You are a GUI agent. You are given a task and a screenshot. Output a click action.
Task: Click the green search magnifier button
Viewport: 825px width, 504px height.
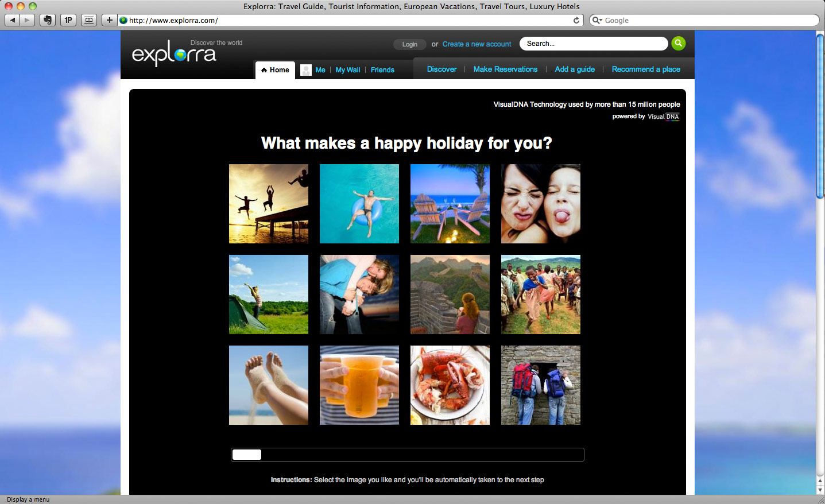[x=678, y=43]
